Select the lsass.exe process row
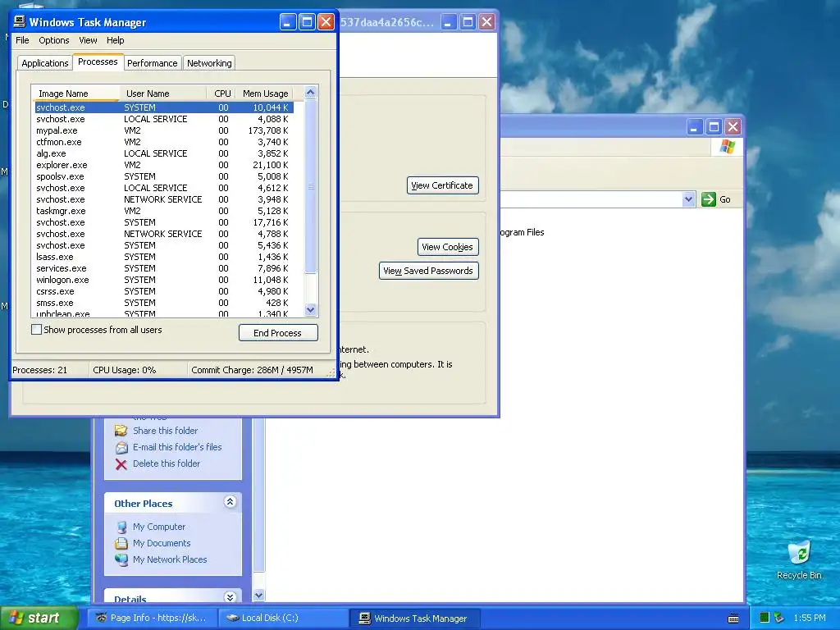840x630 pixels. coord(164,257)
